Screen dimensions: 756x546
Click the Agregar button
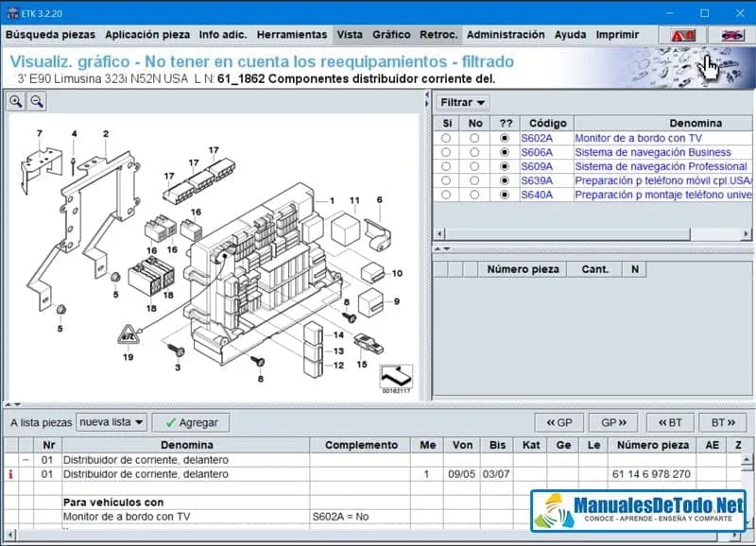191,422
